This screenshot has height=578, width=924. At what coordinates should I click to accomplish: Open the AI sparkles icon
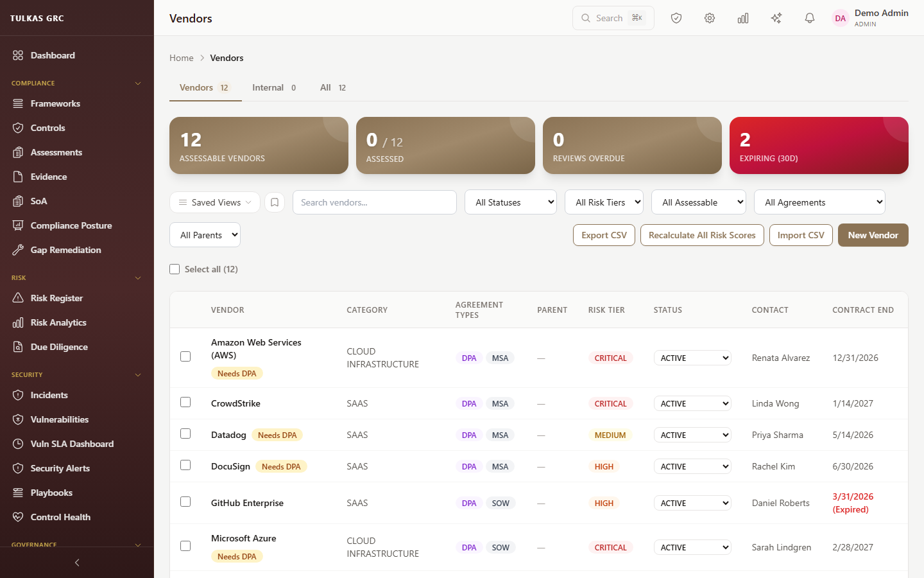tap(776, 18)
